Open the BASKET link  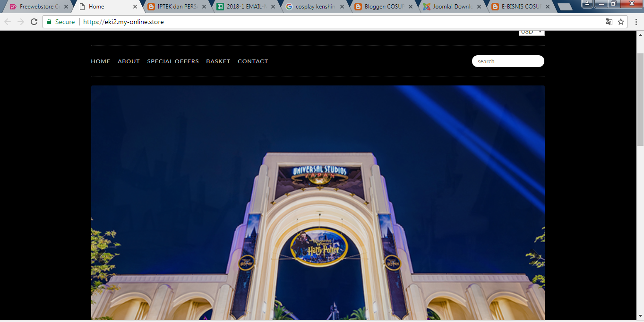point(218,61)
